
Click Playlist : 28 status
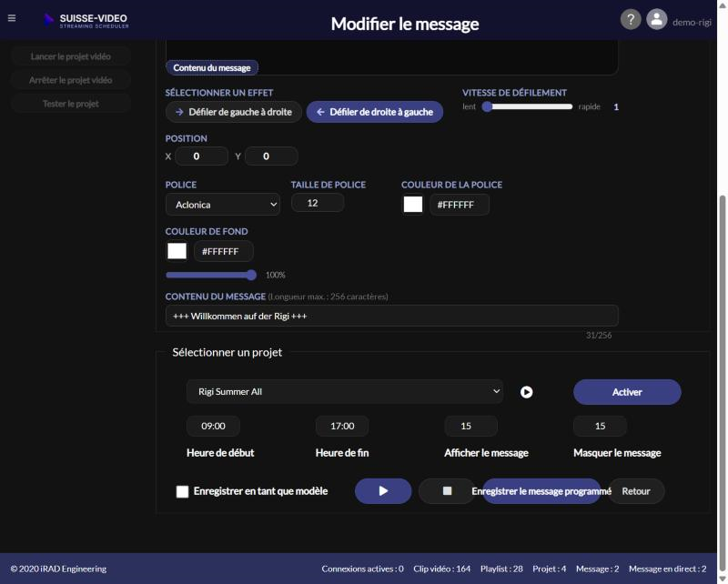click(501, 569)
